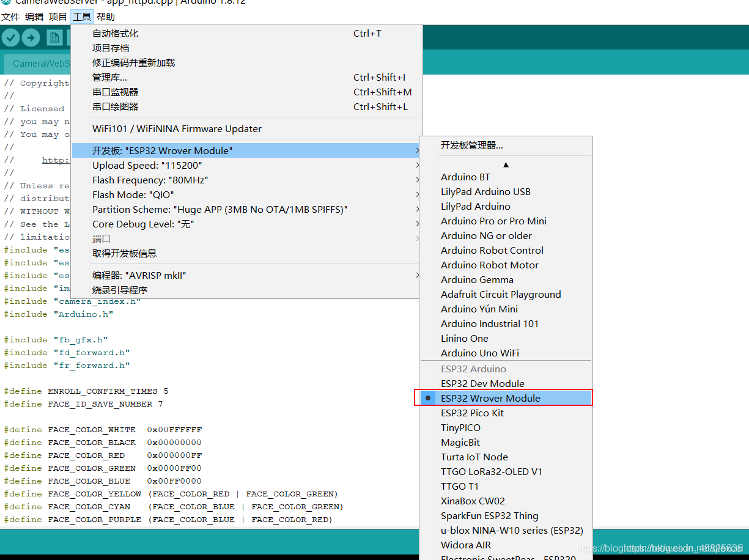This screenshot has width=749, height=560.
Task: Open 管理库... library manager
Action: 246,78
